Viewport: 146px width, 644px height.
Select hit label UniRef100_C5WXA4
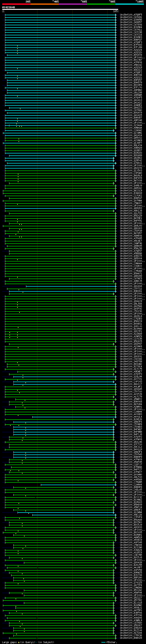[131, 545]
